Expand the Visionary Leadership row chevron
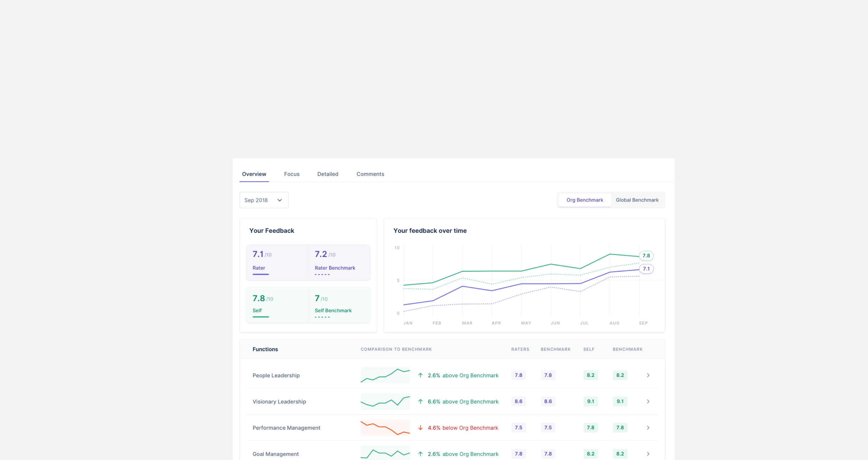Screen dimensions: 868x460 tap(648, 401)
